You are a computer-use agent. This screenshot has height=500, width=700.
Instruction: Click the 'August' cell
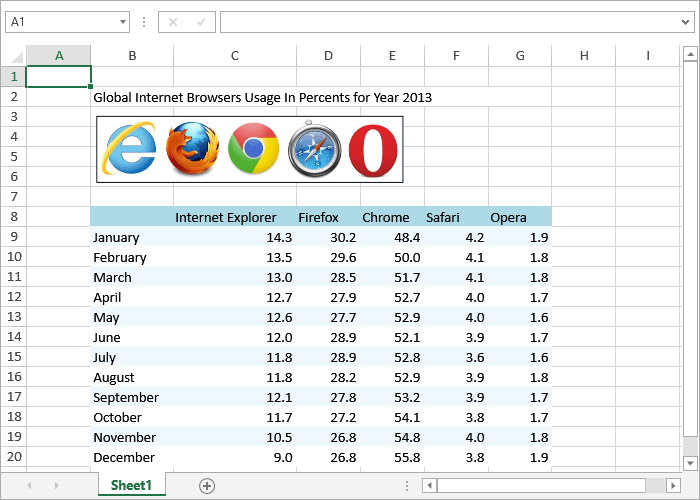coord(132,377)
